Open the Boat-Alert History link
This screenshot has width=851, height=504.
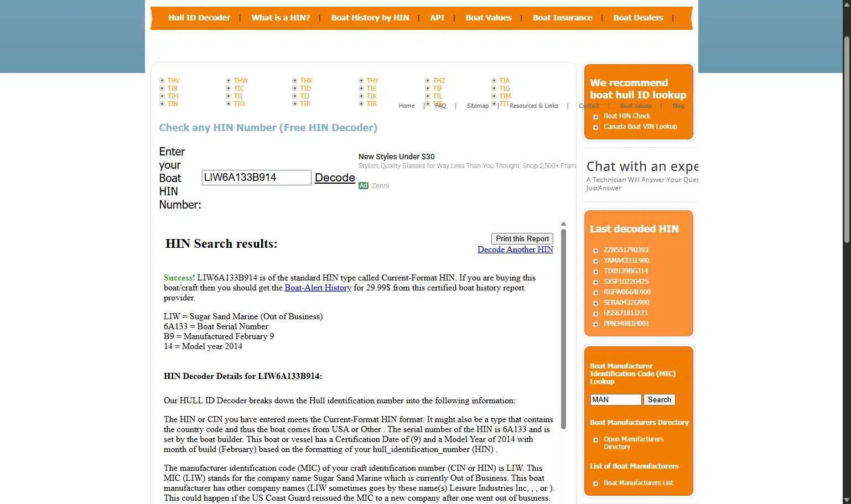tap(318, 288)
